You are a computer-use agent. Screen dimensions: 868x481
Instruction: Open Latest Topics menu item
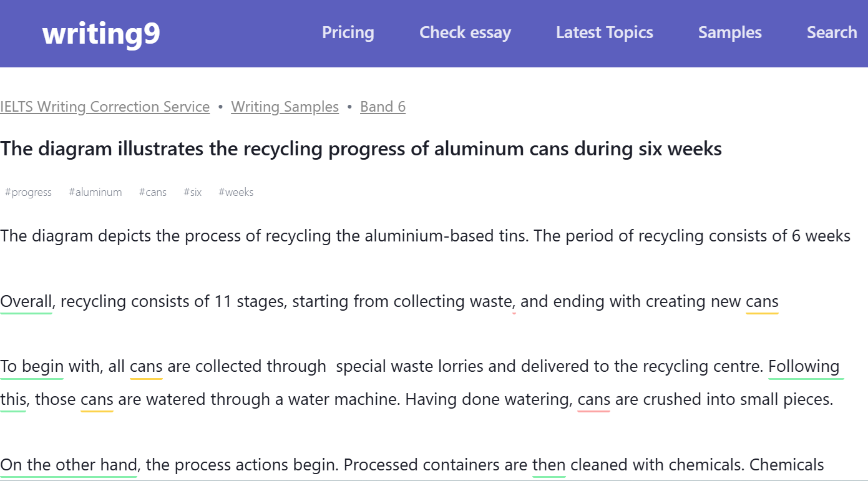604,32
